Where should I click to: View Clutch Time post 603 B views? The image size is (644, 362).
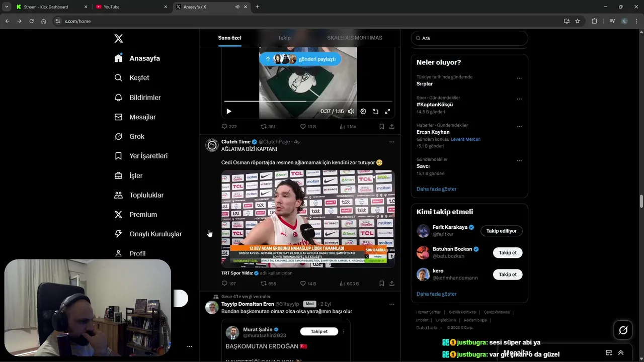[x=349, y=284]
